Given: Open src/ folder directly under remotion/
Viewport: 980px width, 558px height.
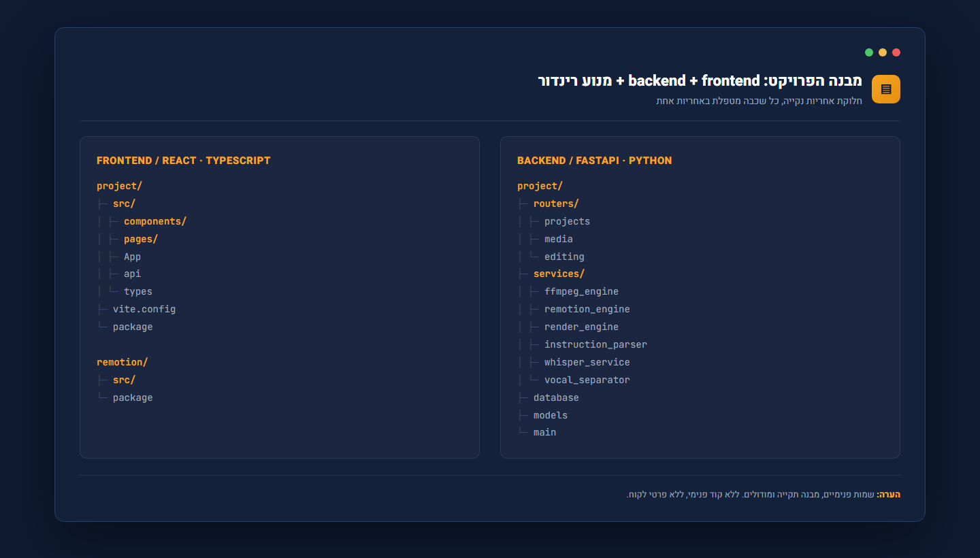Looking at the screenshot, I should (x=125, y=380).
